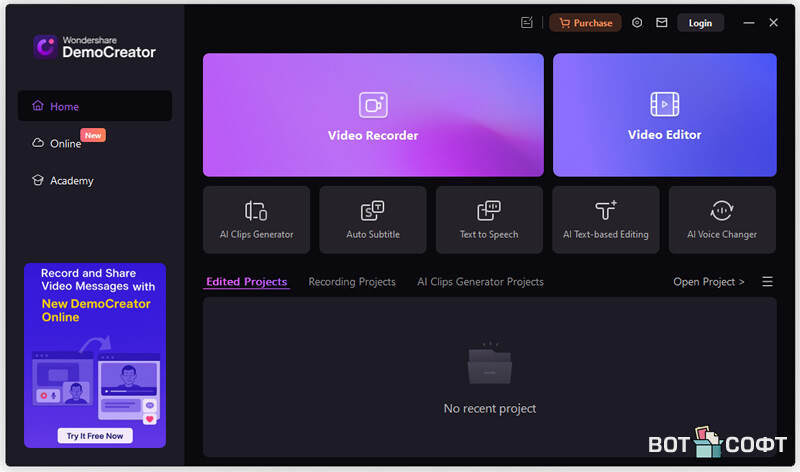Open the AI Voice Changer tool
800x472 pixels.
pos(722,219)
